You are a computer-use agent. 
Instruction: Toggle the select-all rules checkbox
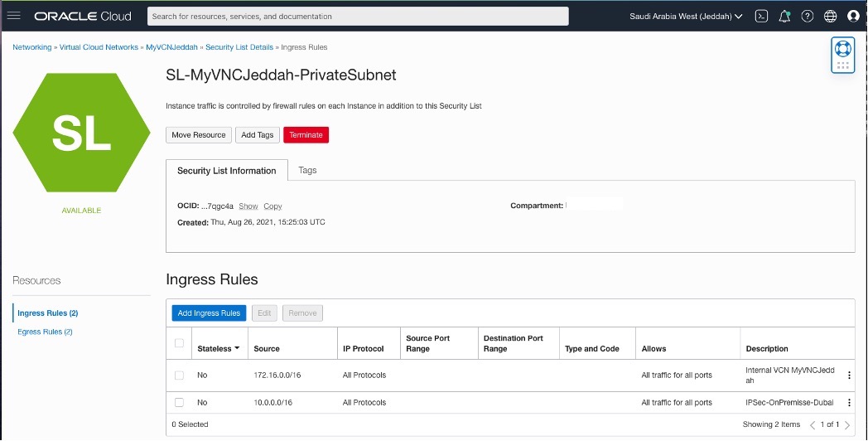tap(180, 343)
